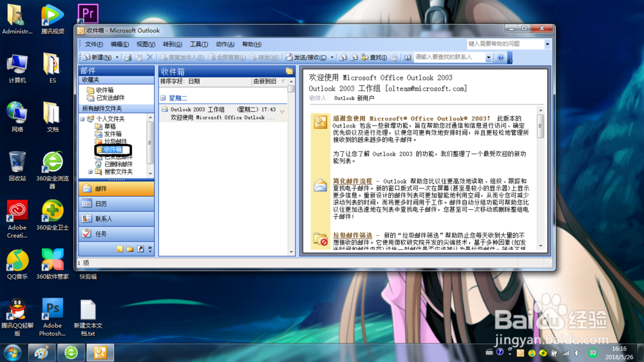This screenshot has width=644, height=362.
Task: Select the 已删除邮件 folder
Action: [x=118, y=164]
